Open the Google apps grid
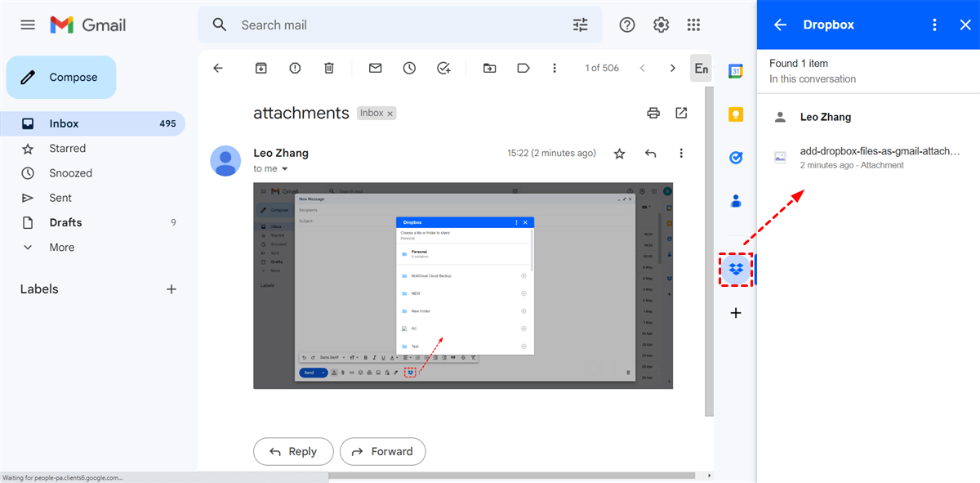The width and height of the screenshot is (980, 483). tap(694, 25)
